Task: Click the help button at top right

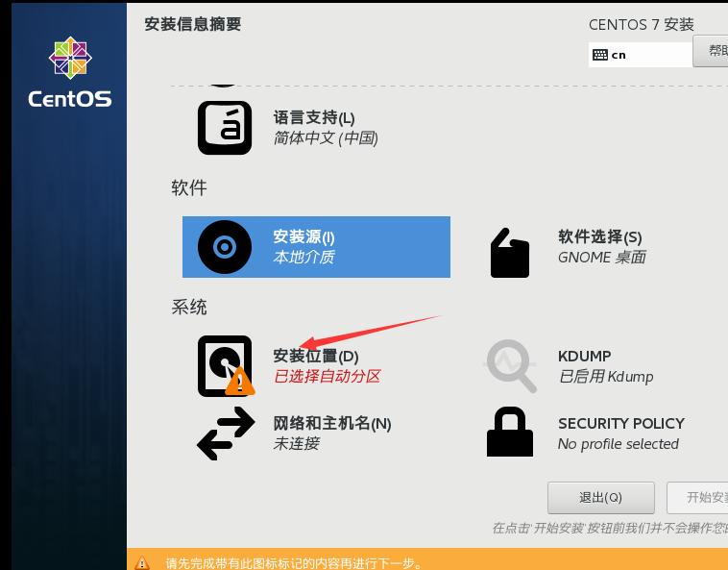Action: click(x=711, y=51)
